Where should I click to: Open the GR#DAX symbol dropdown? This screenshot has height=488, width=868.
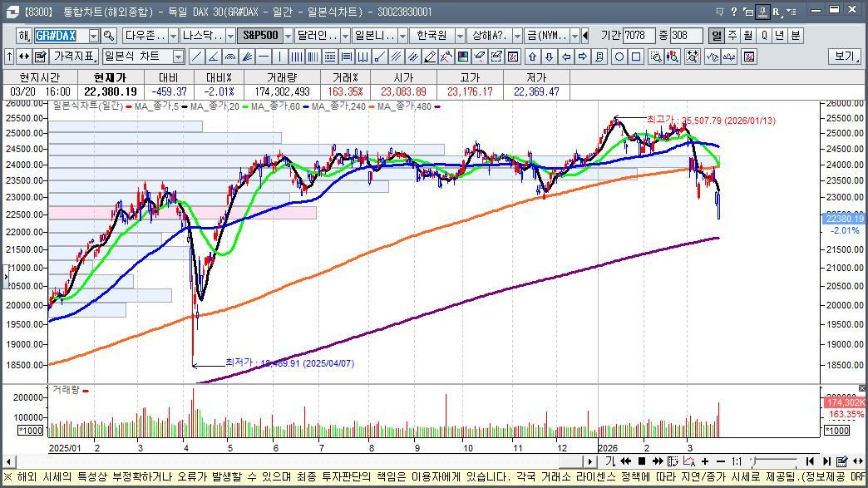pos(94,36)
